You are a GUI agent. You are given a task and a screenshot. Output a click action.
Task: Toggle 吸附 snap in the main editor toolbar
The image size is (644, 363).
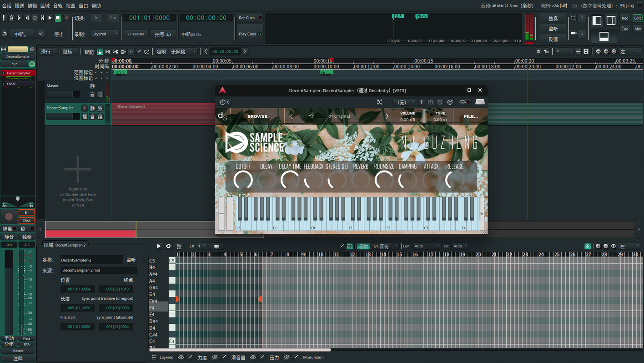point(161,52)
